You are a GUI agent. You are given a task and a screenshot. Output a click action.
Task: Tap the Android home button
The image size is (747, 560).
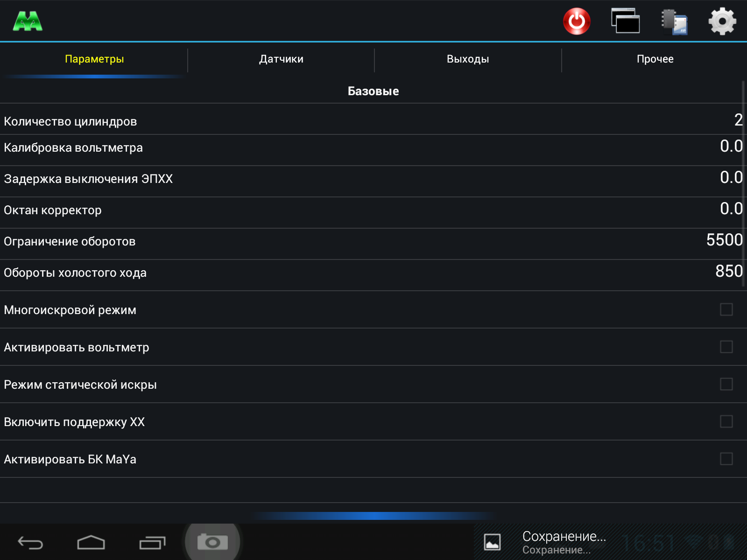[x=91, y=543]
